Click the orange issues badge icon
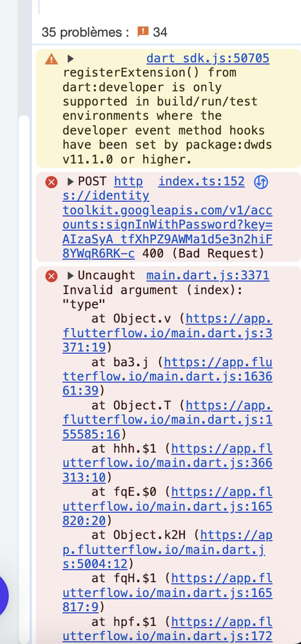301x644 pixels. click(x=143, y=31)
